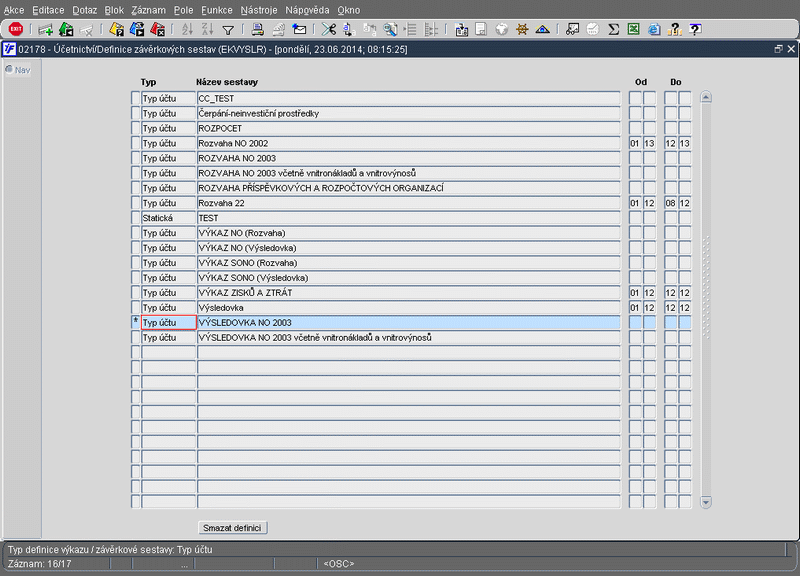The height and width of the screenshot is (576, 800).
Task: Select VÝKAZ SONO (Rozvaha) name field
Action: coord(409,263)
